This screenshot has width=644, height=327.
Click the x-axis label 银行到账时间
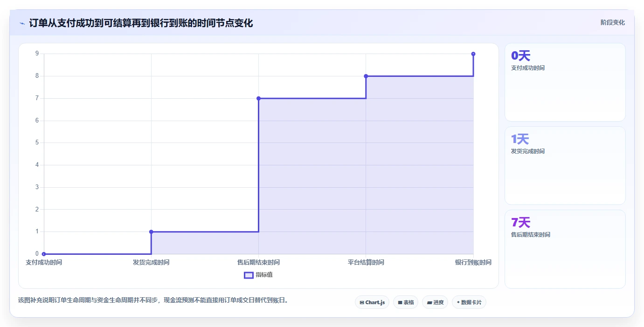[x=473, y=262]
